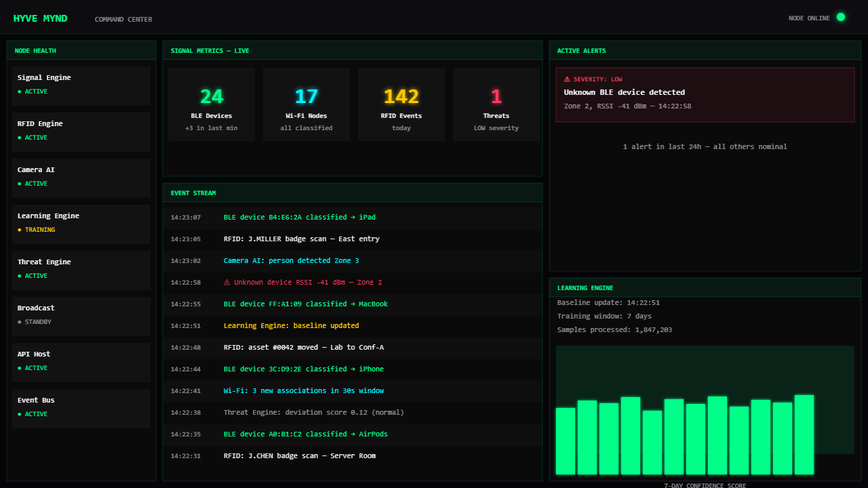Image resolution: width=868 pixels, height=488 pixels.
Task: Click the warning icon in severity alert
Action: tap(568, 79)
